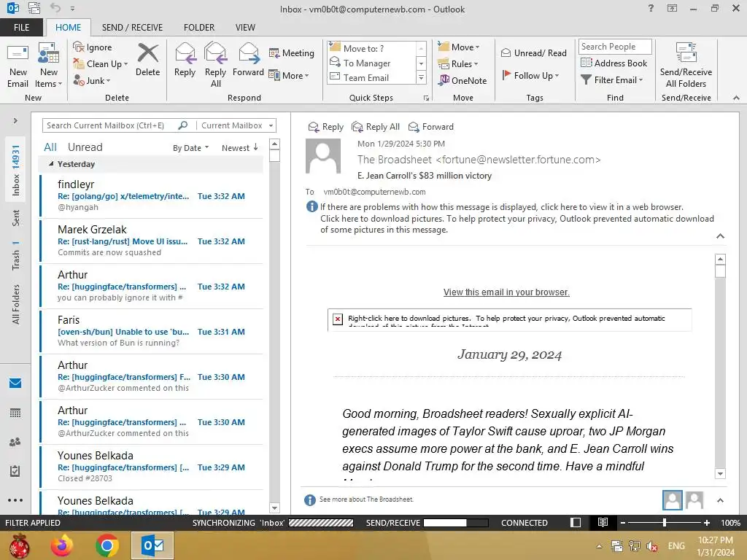
Task: Show All messages filter
Action: (x=50, y=147)
